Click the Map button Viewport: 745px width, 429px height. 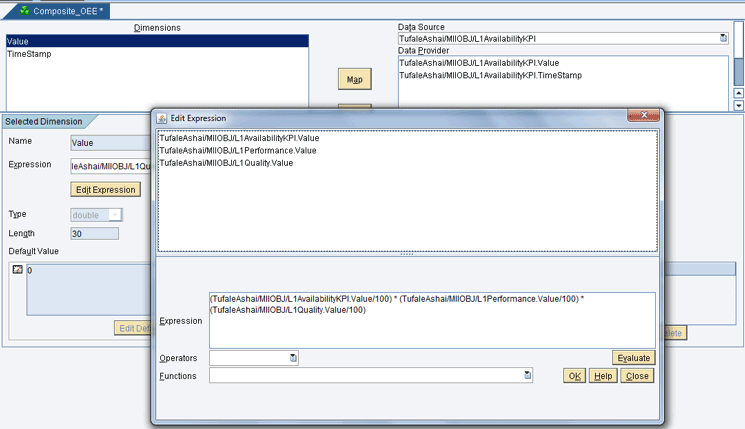pyautogui.click(x=354, y=79)
